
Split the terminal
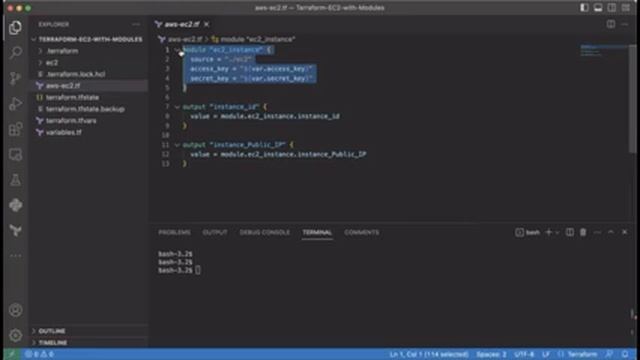tap(569, 232)
